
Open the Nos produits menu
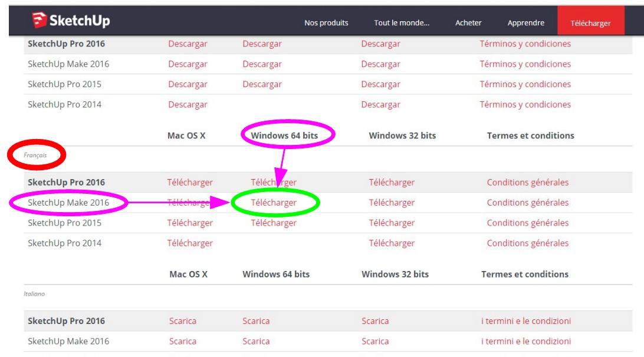click(326, 23)
